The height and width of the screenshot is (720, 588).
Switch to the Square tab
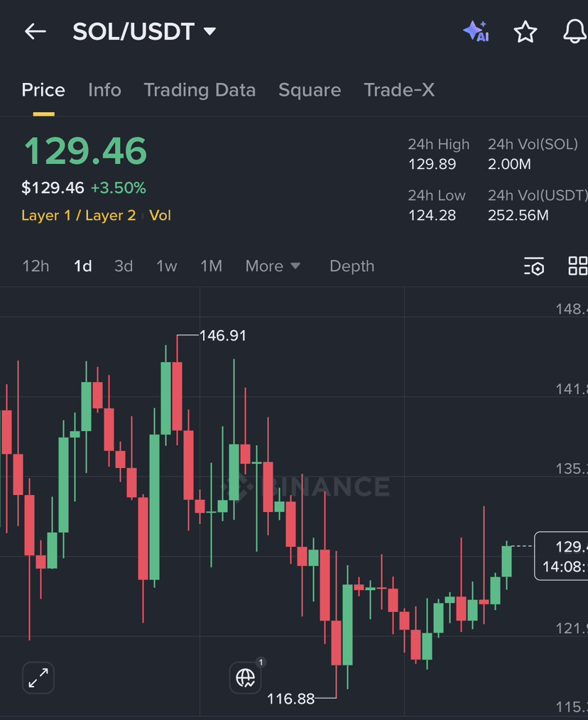pos(310,90)
